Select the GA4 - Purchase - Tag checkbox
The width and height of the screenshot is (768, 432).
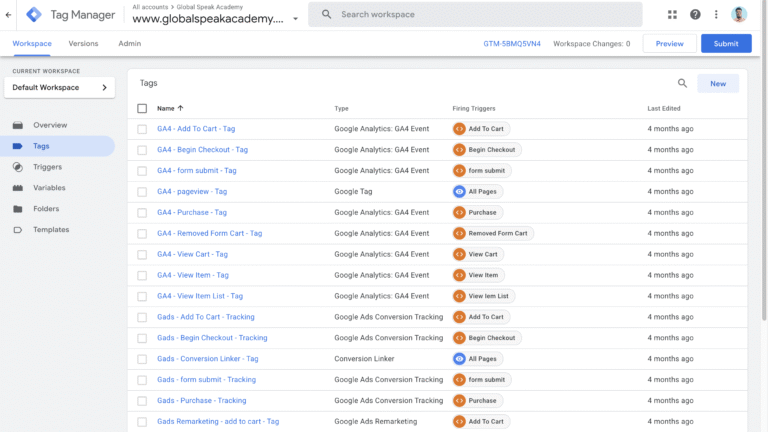tap(142, 212)
